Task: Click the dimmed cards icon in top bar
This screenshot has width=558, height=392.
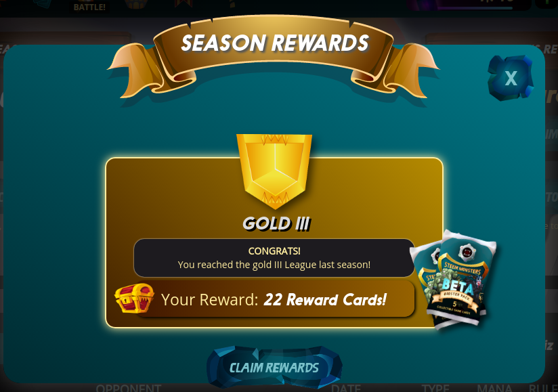Action: click(43, 3)
